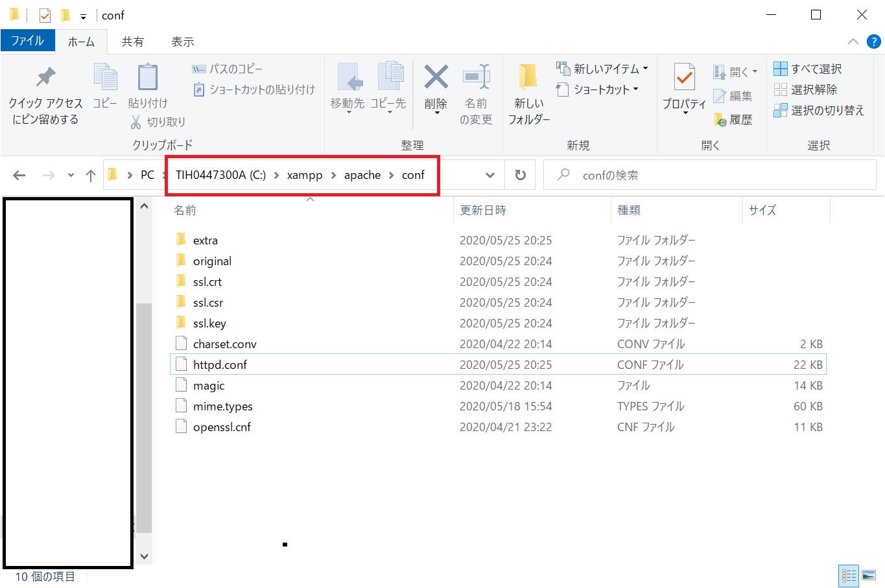Click the Rename icon

coord(476,77)
